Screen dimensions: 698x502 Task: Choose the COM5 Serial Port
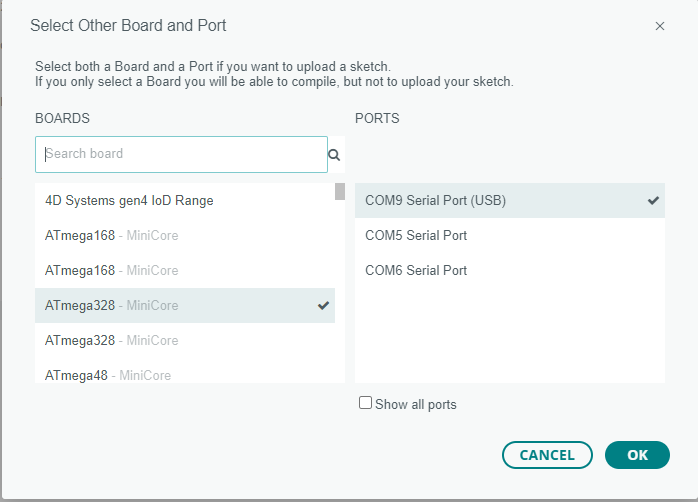tap(416, 235)
